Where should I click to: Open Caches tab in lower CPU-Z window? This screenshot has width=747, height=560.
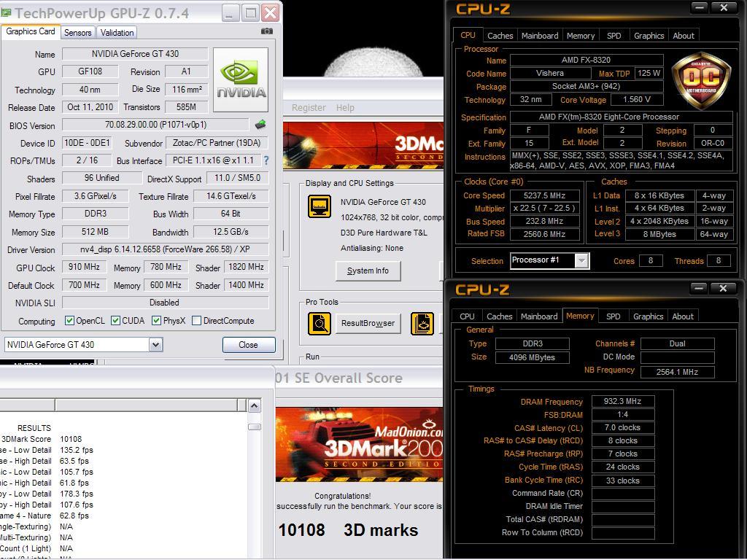[x=499, y=316]
